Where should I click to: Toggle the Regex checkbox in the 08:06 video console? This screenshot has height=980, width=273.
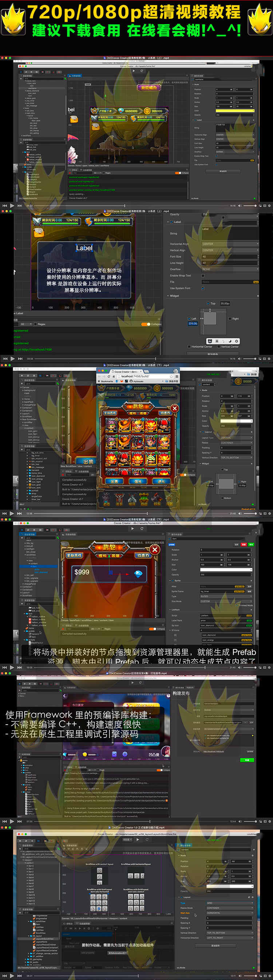[x=35, y=324]
